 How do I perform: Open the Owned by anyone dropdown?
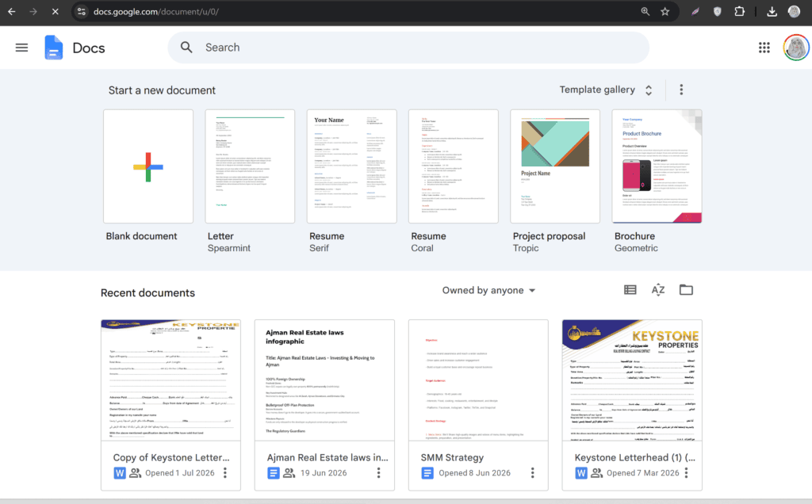(x=488, y=290)
